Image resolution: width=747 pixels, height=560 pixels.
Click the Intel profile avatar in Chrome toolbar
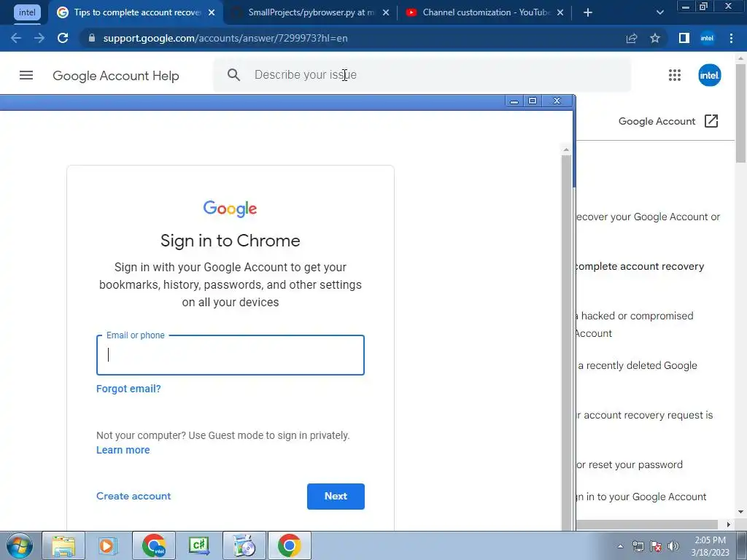tap(708, 38)
